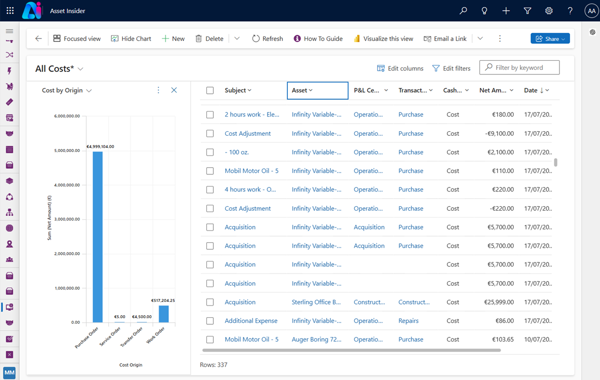Check the €9,100.00 Cost Adjustment row checkbox
600x380 pixels.
(210, 134)
